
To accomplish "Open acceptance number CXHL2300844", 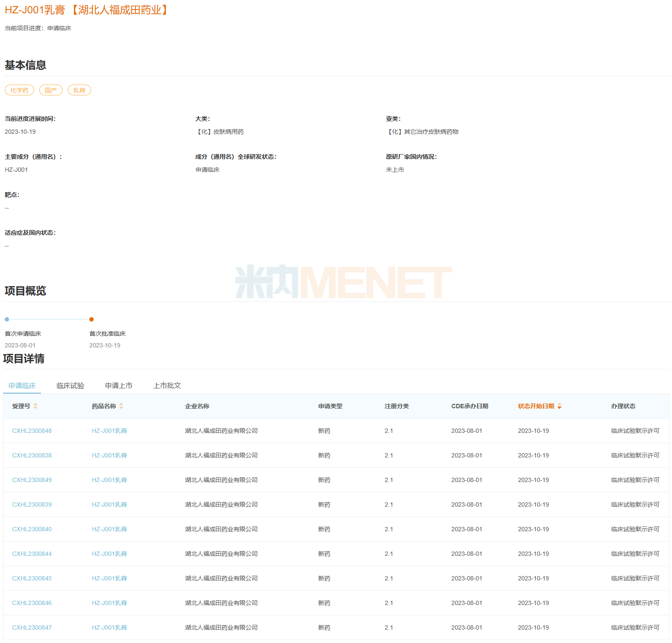I will [x=32, y=554].
